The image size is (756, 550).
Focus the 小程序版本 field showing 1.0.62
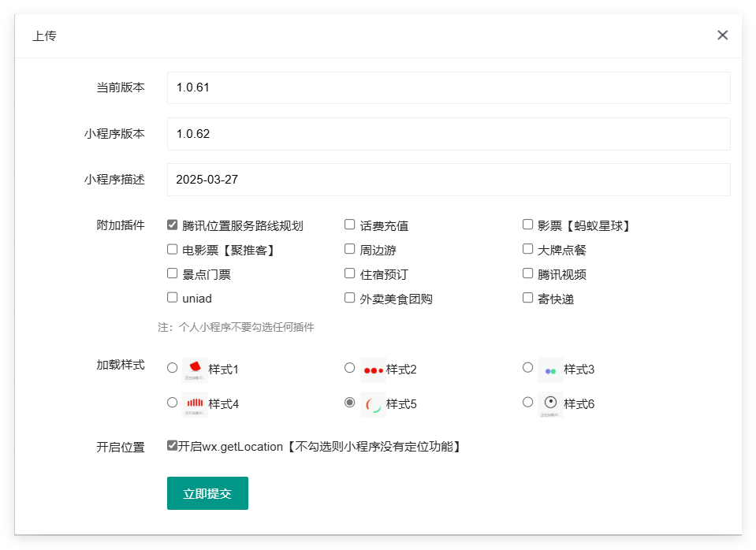tap(449, 134)
